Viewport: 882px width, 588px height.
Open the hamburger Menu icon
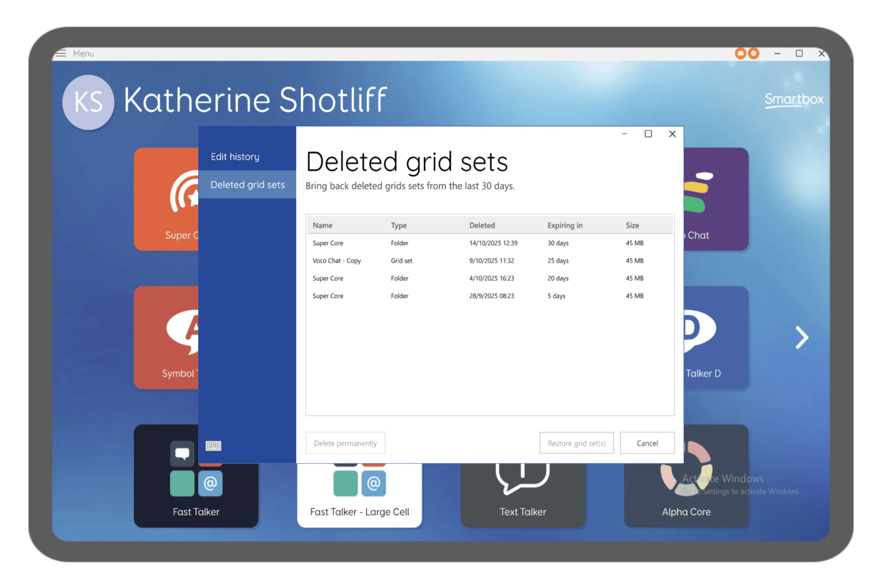[61, 54]
